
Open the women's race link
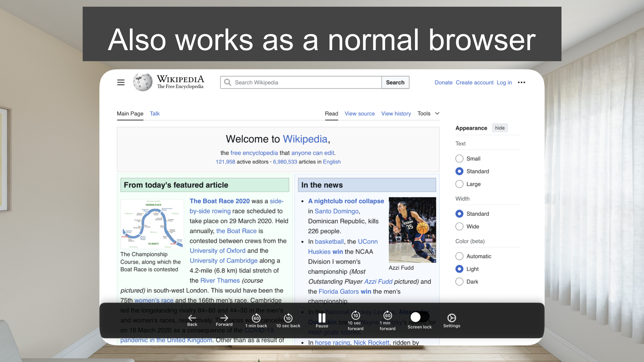[x=154, y=300]
